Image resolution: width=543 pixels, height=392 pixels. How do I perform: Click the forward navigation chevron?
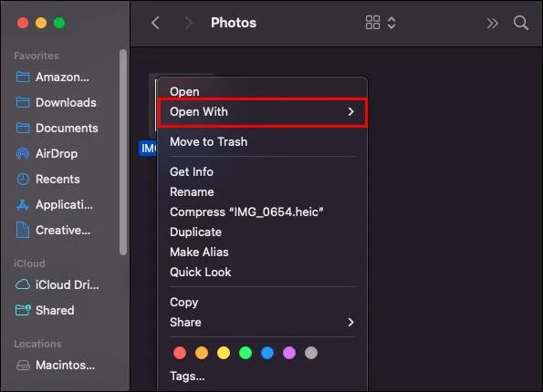coord(188,23)
